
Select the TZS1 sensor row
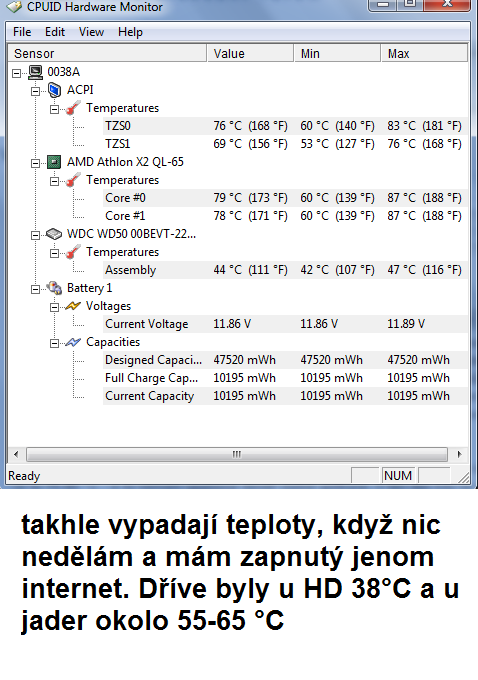click(285, 144)
